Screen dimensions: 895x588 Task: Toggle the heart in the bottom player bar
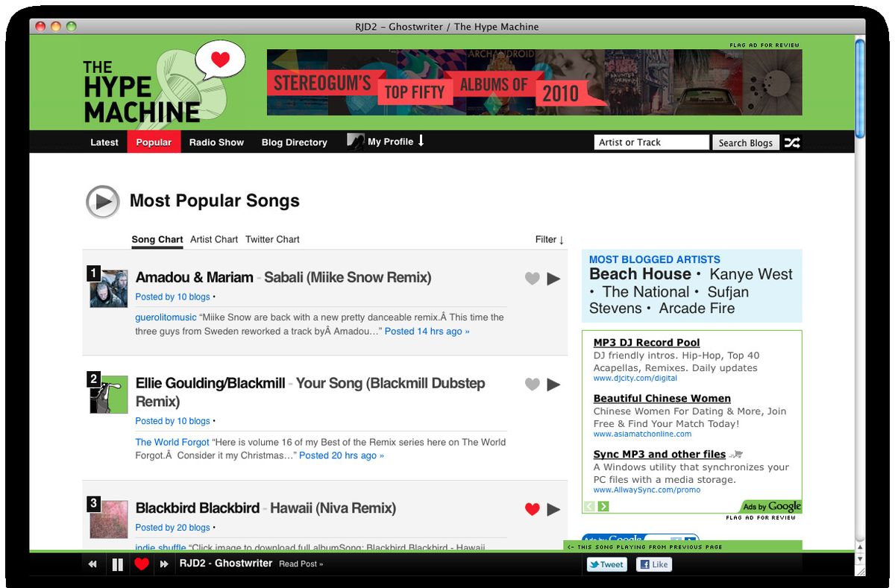(x=141, y=564)
